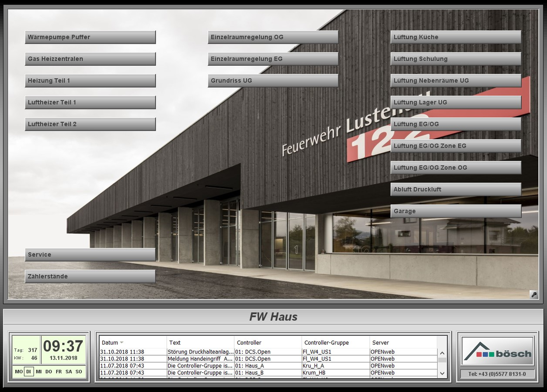Click the bösch company logo
The image size is (547, 392).
(x=497, y=351)
